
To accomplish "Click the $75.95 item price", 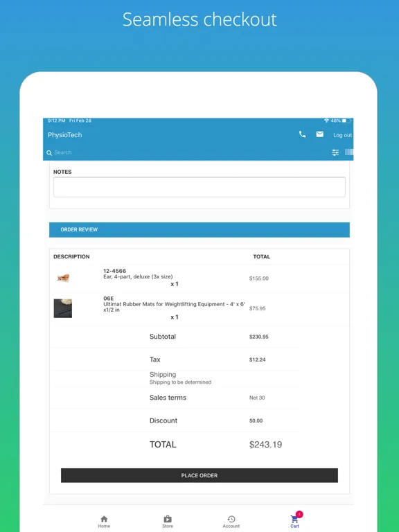I will (x=258, y=308).
